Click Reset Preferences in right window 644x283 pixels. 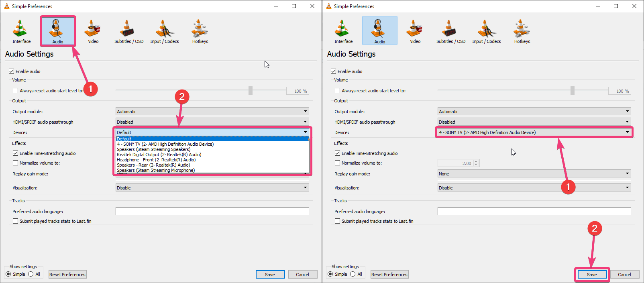389,275
